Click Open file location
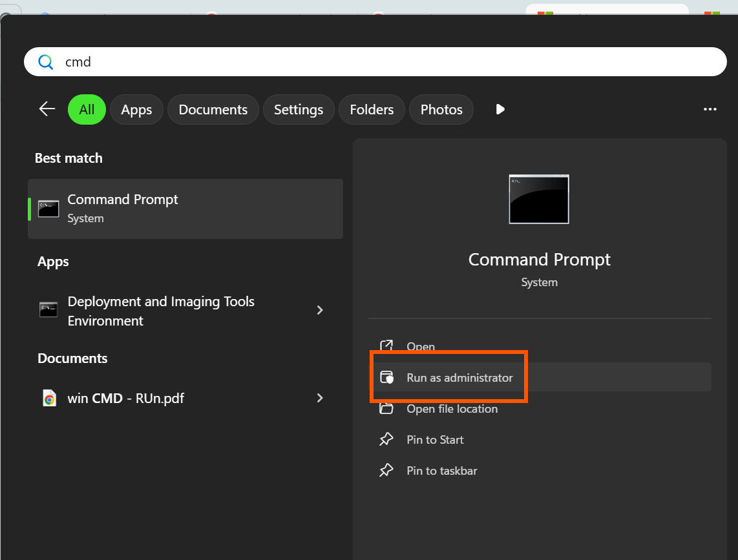Screen dimensions: 738x560 tap(540, 408)
